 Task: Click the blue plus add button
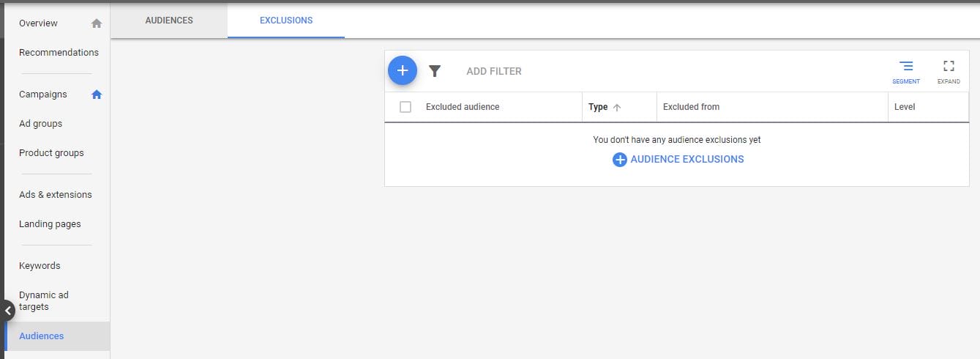pyautogui.click(x=402, y=70)
